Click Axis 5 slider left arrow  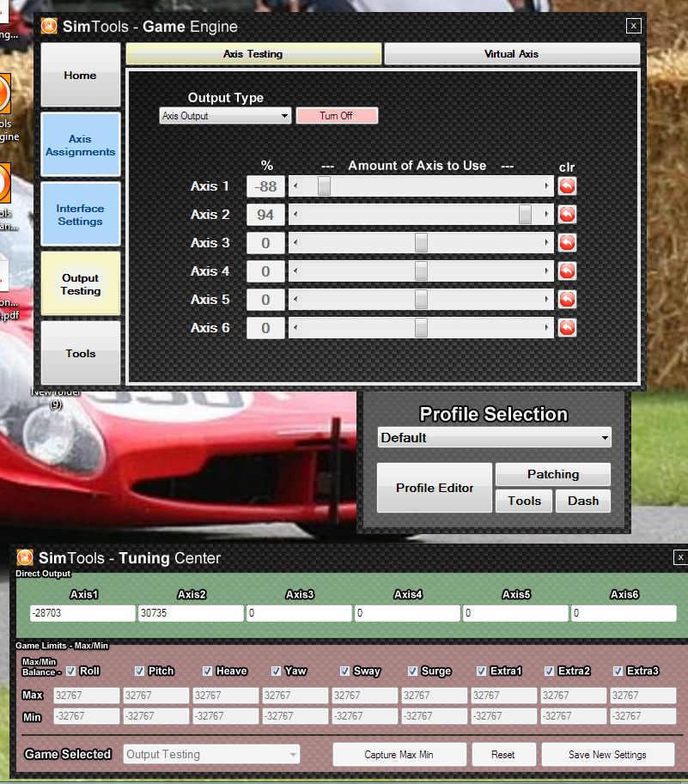click(x=295, y=300)
